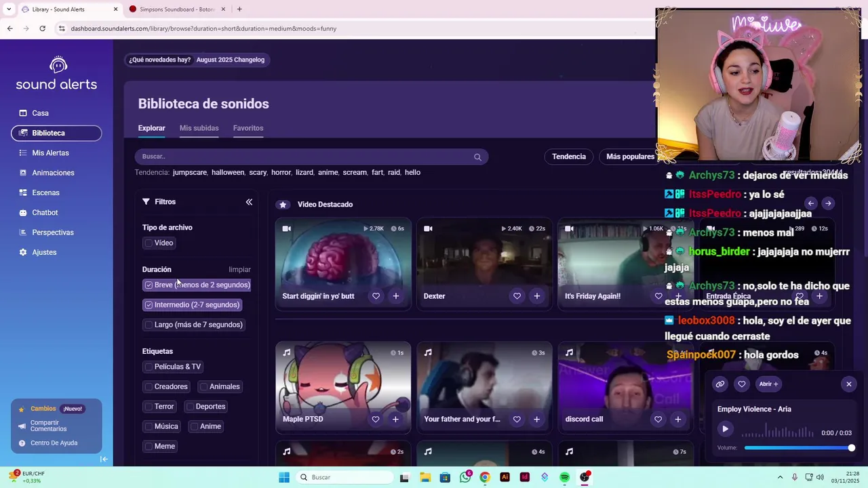868x488 pixels.
Task: Add the discord call sound with its plus icon
Action: pyautogui.click(x=677, y=420)
